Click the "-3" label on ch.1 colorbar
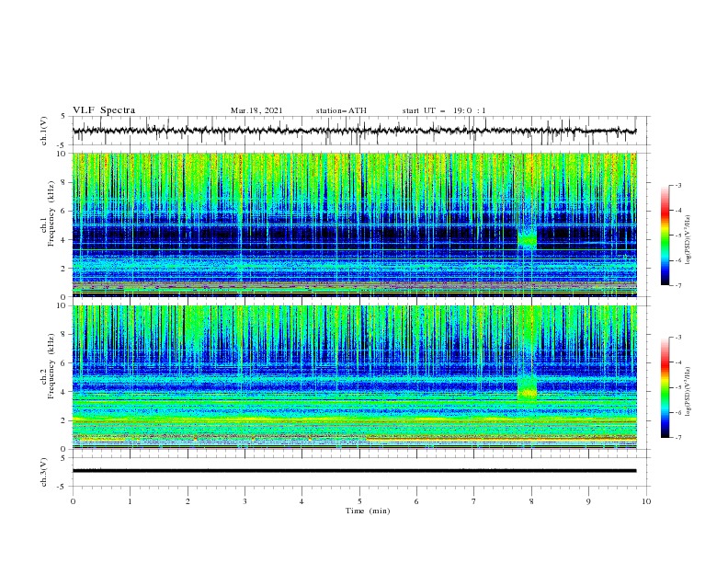 [x=677, y=185]
